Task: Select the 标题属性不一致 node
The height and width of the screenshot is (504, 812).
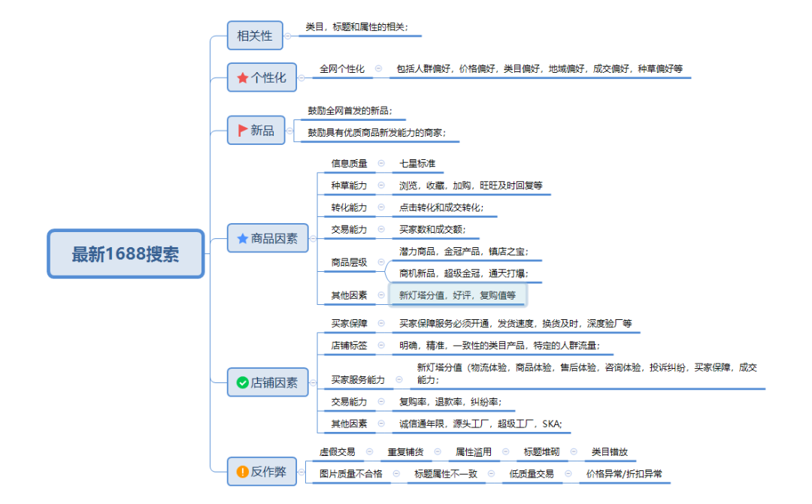Action: click(x=445, y=474)
